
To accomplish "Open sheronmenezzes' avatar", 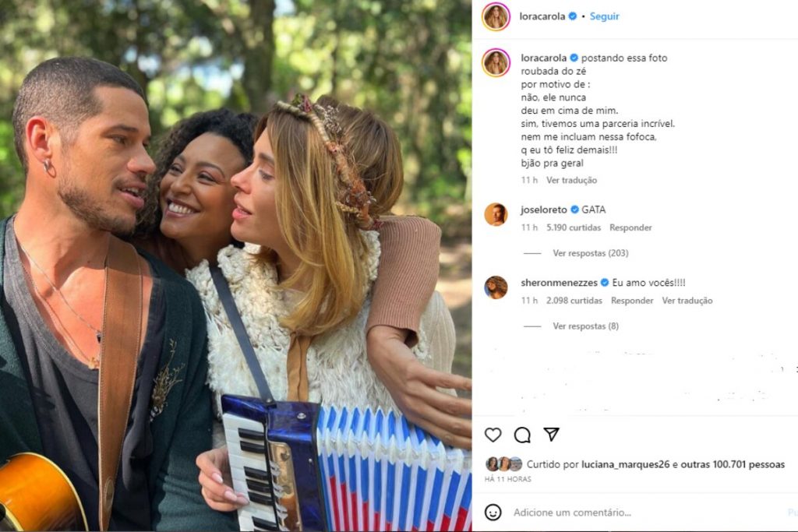I will tap(496, 287).
